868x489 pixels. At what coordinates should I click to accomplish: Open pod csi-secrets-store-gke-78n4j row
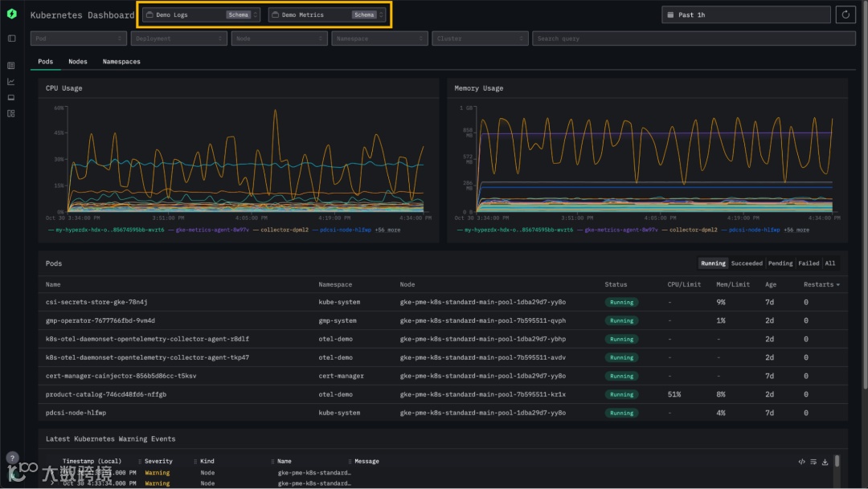(96, 303)
